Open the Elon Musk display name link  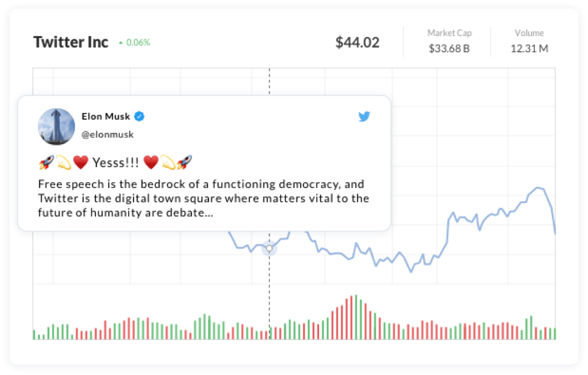105,116
